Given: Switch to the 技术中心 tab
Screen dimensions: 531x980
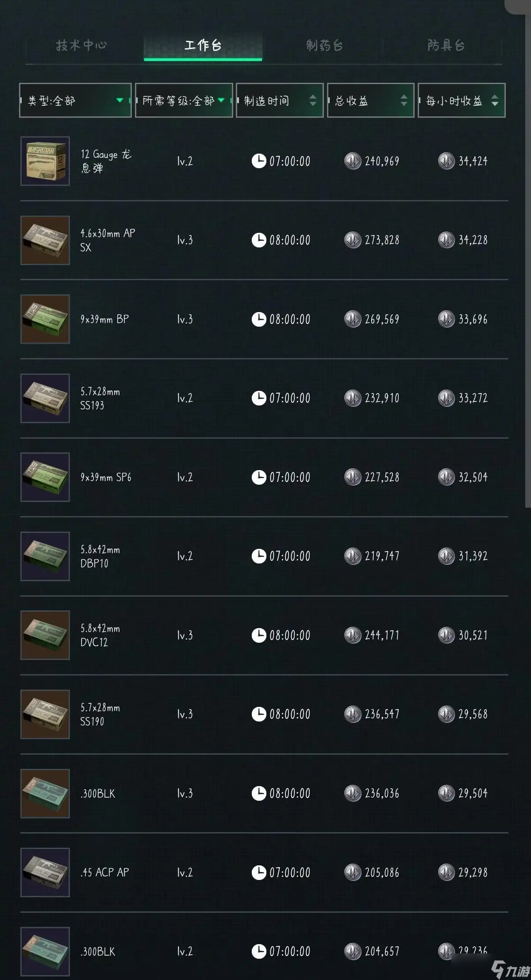Looking at the screenshot, I should click(81, 45).
